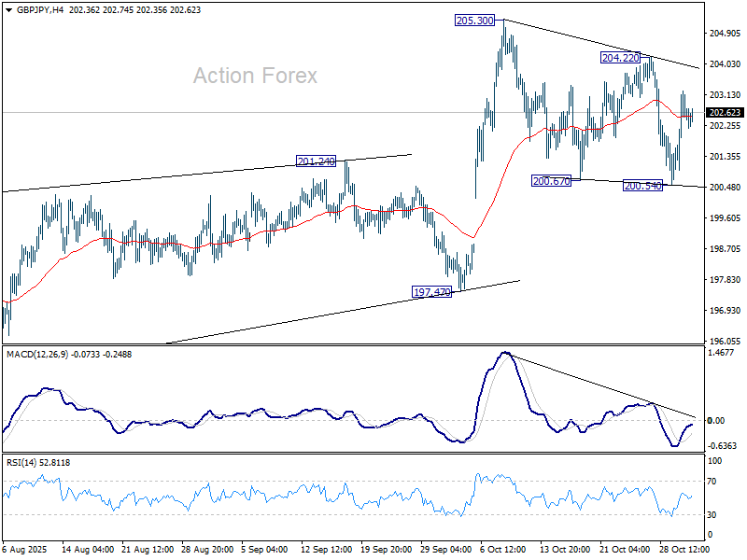Click the 200.670 price label
The image size is (747, 560).
pyautogui.click(x=551, y=181)
